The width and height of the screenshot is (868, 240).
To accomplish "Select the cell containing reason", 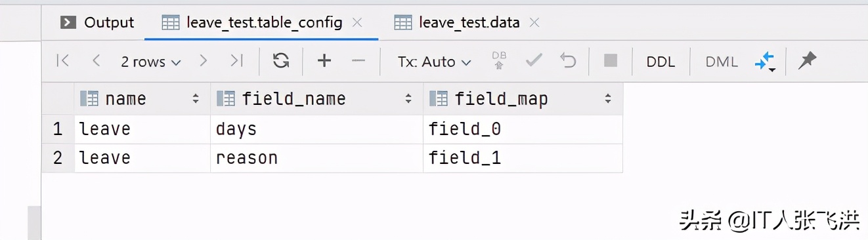I will [x=316, y=158].
